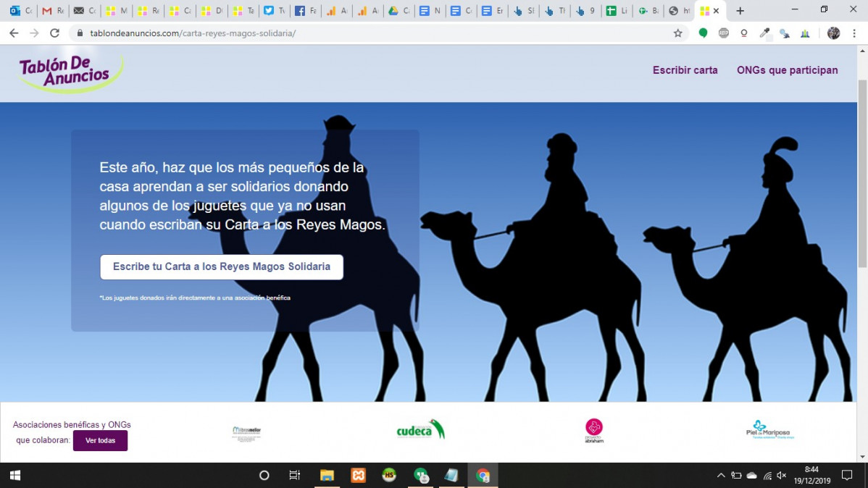Switch to the Gmail browser tab
This screenshot has height=488, width=868.
(53, 11)
